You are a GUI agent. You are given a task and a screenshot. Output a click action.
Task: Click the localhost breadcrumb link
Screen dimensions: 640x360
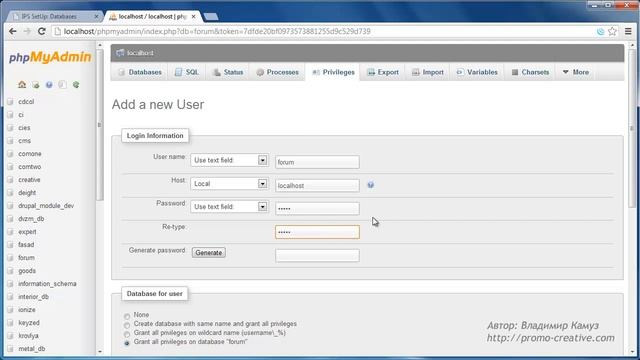click(140, 53)
